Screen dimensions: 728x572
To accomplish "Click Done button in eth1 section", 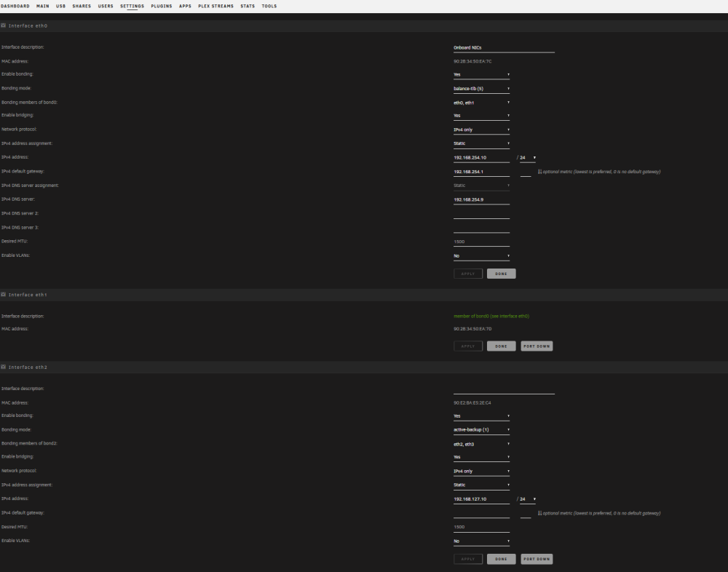I will pos(502,346).
